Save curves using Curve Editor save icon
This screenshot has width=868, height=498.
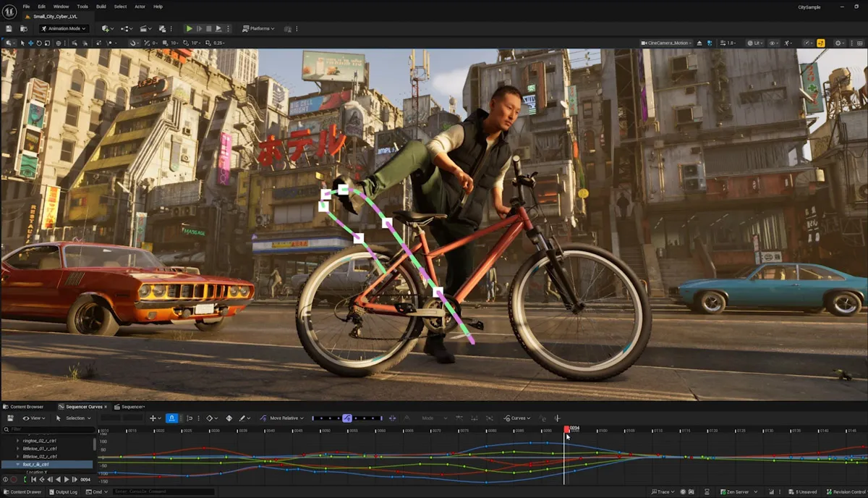(x=10, y=418)
